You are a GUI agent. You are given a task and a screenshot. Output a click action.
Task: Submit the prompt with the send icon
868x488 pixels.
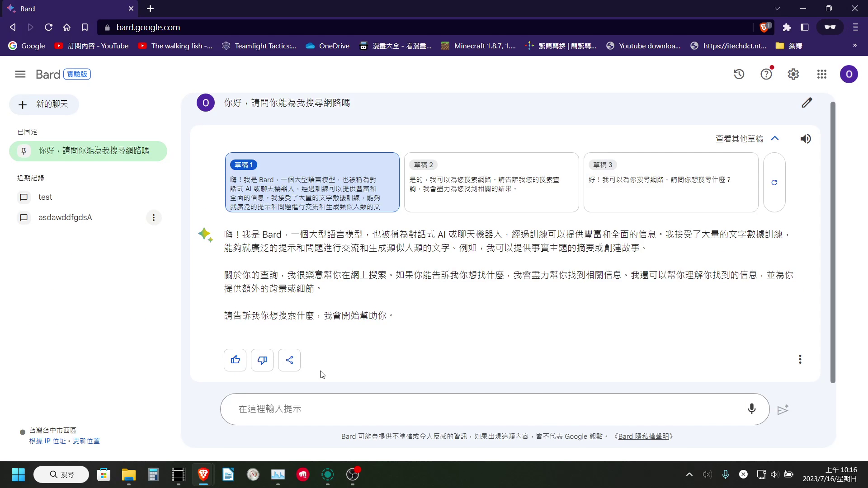tap(783, 409)
